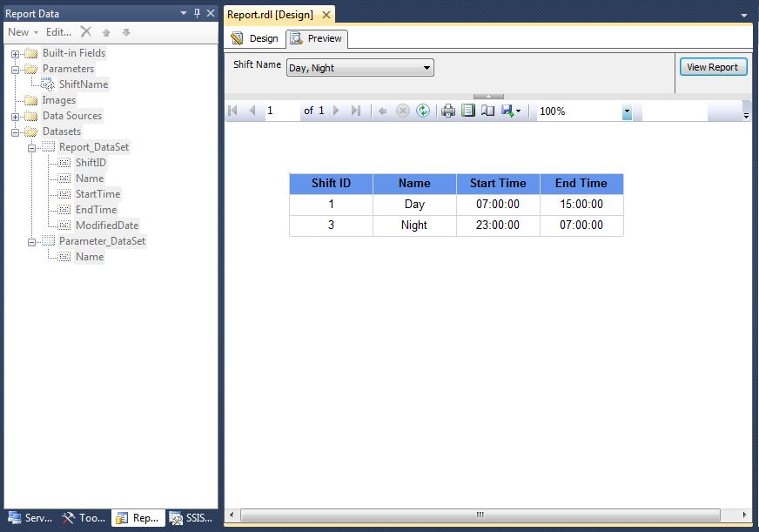759x532 pixels.
Task: Select the StartTime field
Action: (x=97, y=194)
